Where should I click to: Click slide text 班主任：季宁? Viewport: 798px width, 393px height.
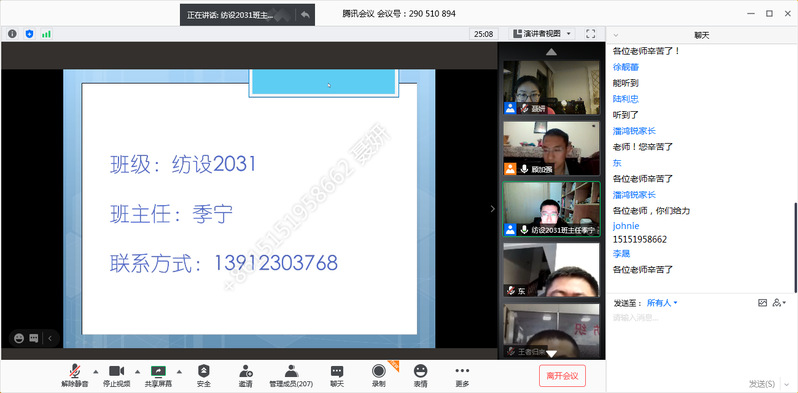coord(171,214)
